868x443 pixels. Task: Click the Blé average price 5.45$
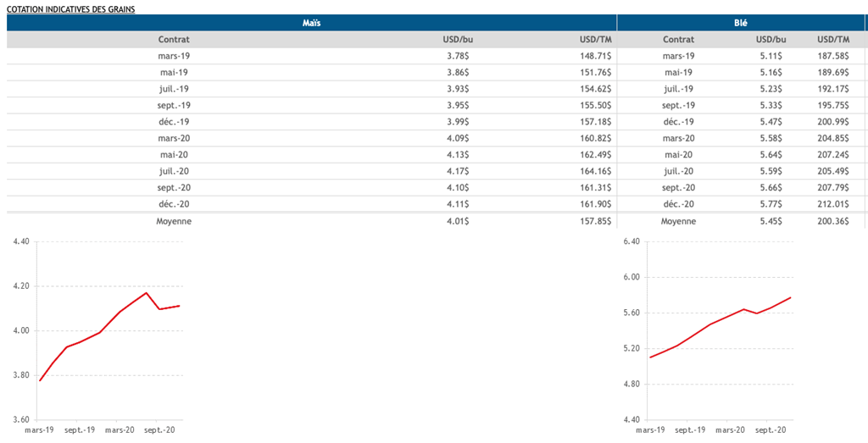769,221
